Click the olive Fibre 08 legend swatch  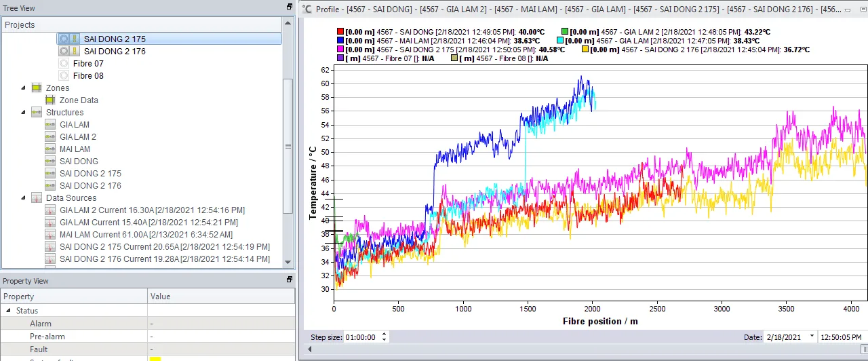454,58
